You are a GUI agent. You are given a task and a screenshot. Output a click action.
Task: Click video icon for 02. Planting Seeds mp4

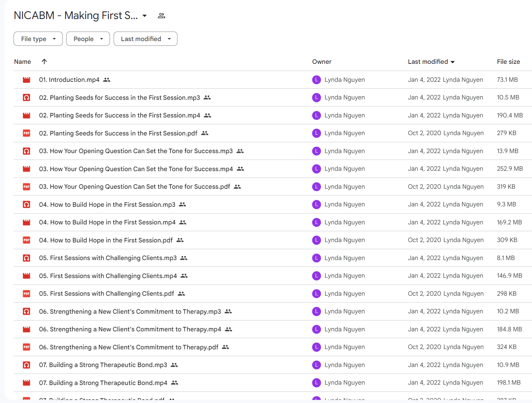coord(26,115)
